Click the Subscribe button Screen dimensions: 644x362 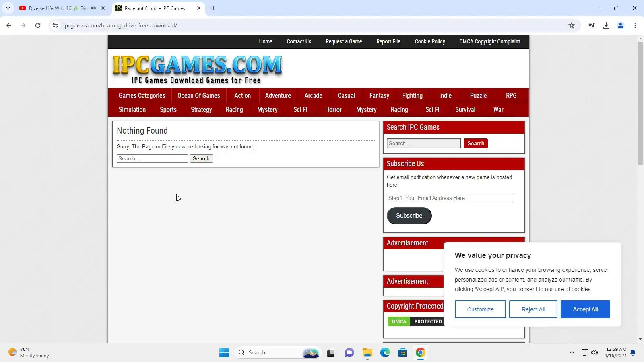[409, 216]
